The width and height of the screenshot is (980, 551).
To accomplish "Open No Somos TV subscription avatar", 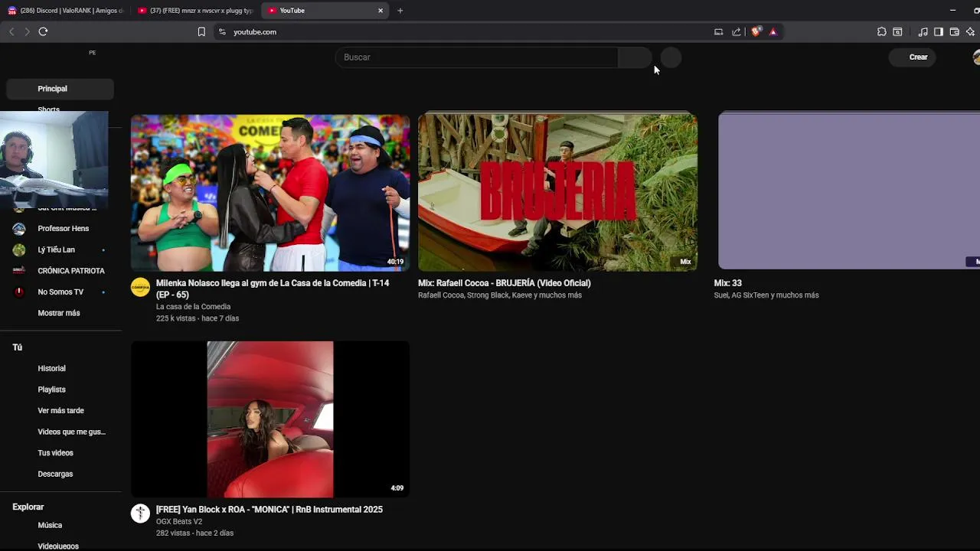I will (x=19, y=292).
